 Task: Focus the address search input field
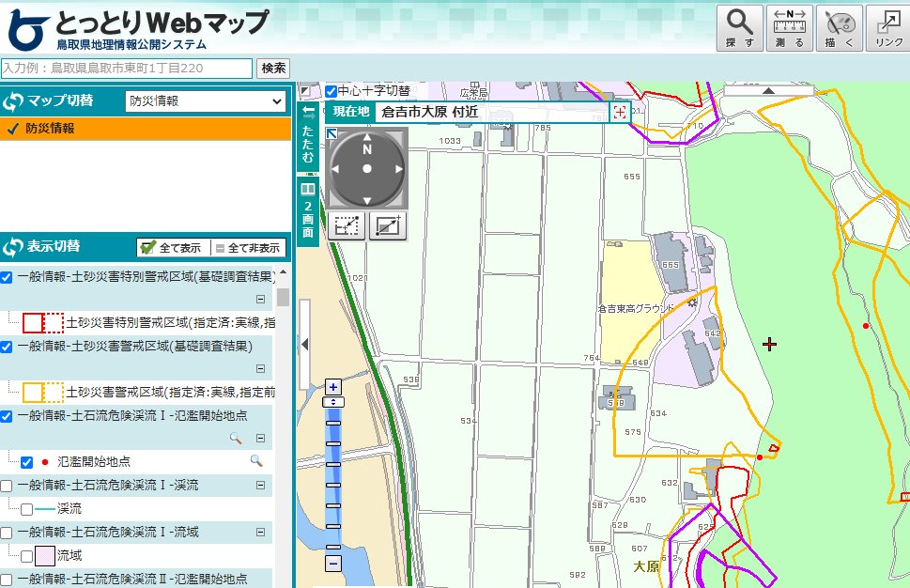click(127, 68)
